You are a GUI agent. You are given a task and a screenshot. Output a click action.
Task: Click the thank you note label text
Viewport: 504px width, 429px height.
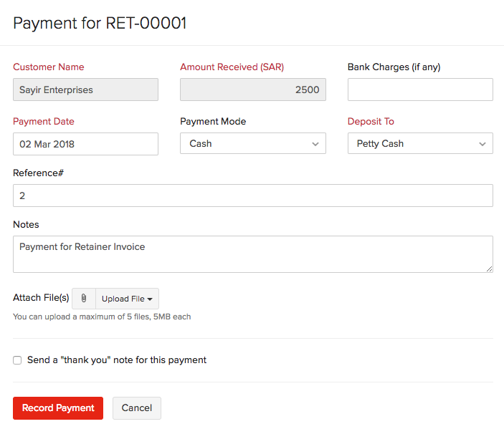[117, 360]
